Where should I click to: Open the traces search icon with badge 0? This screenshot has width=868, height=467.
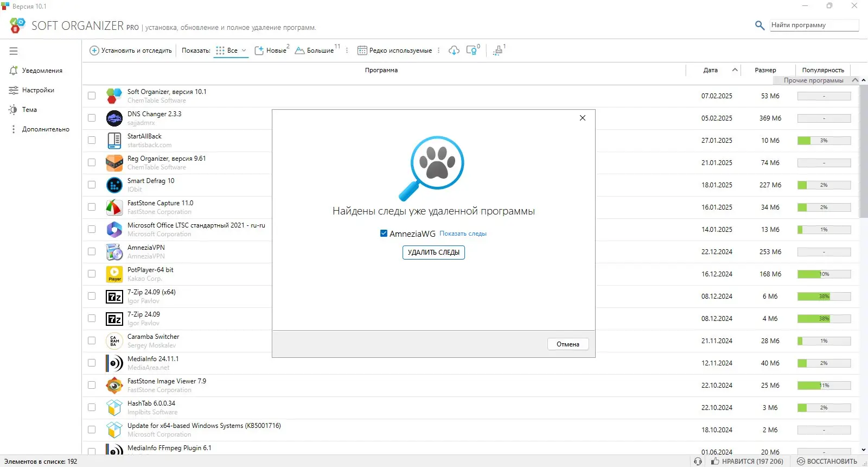(x=473, y=51)
